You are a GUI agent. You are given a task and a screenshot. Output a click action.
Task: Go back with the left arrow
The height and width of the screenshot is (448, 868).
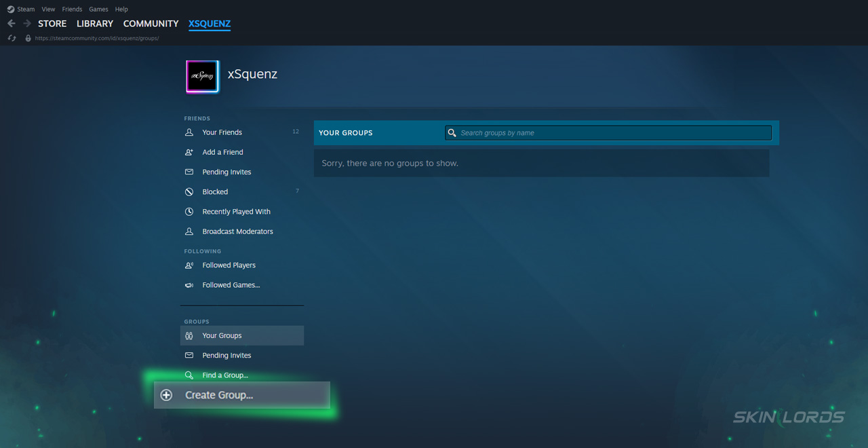click(12, 23)
